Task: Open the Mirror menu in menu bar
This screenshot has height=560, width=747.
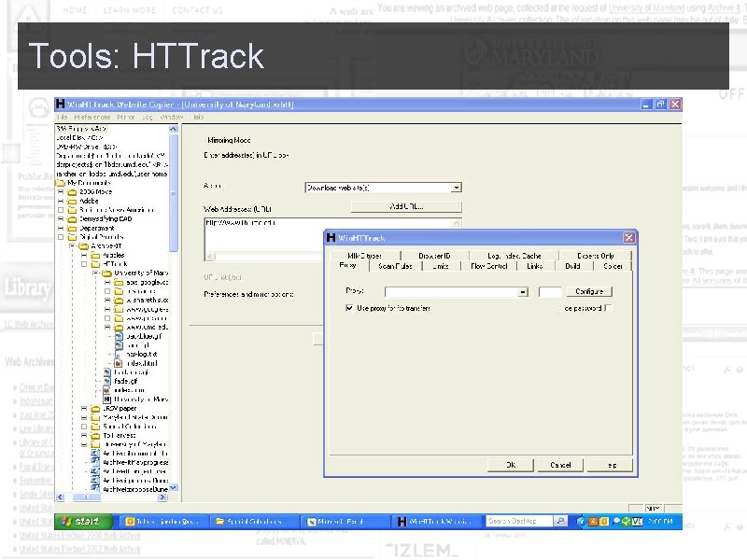Action: (x=126, y=117)
